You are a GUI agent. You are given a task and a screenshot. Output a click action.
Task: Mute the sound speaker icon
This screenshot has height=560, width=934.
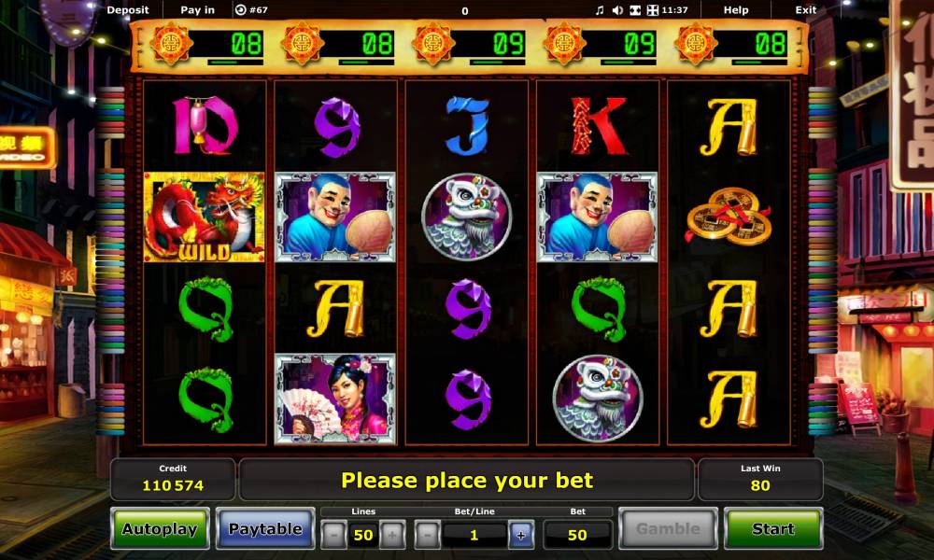coord(617,10)
